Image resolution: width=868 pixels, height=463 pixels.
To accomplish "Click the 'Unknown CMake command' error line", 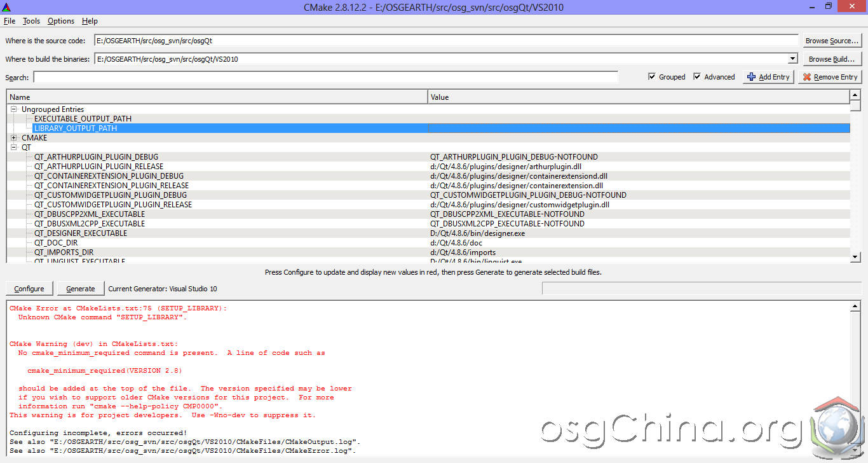I will (102, 317).
